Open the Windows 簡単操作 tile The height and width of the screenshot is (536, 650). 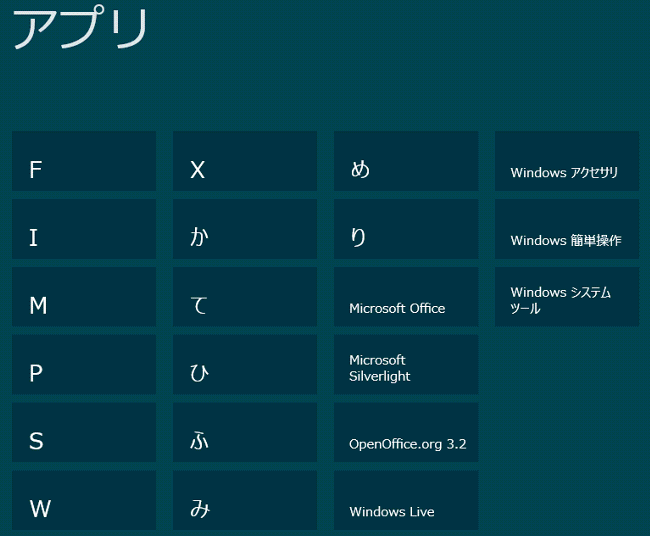[x=567, y=229]
